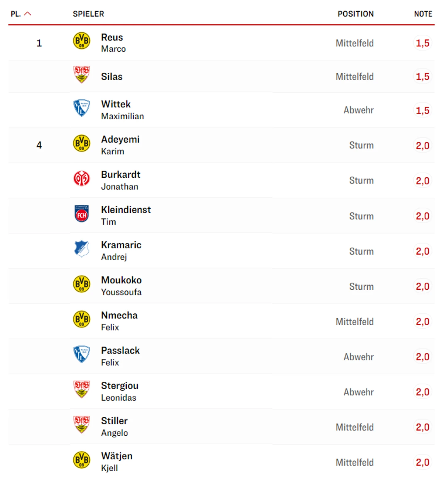Sort by the SPIELER column header
This screenshot has height=479, width=448.
(88, 14)
